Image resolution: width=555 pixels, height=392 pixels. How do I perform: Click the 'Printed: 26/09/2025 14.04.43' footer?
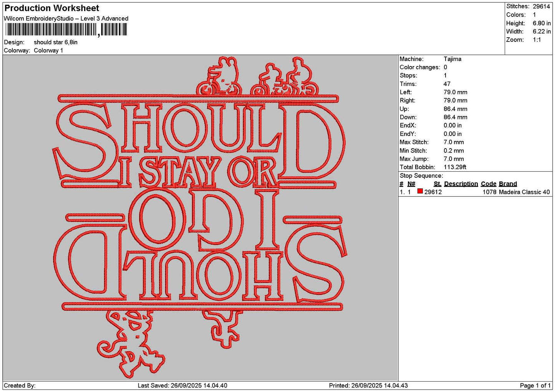(x=368, y=385)
